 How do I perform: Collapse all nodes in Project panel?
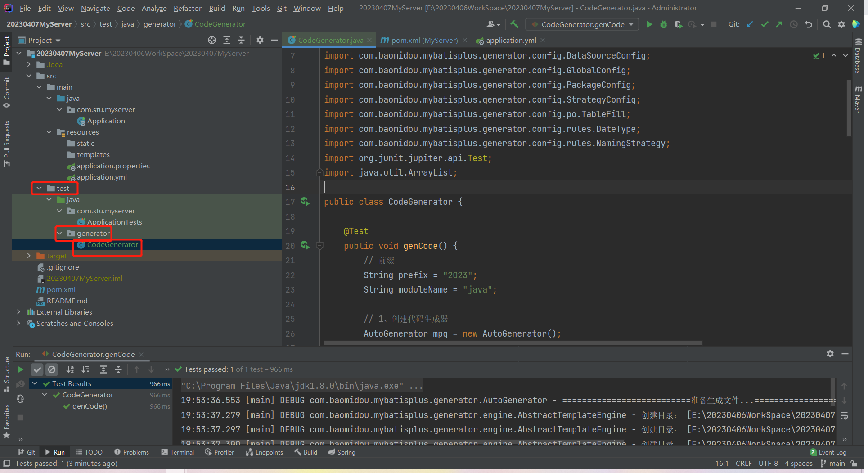tap(241, 40)
